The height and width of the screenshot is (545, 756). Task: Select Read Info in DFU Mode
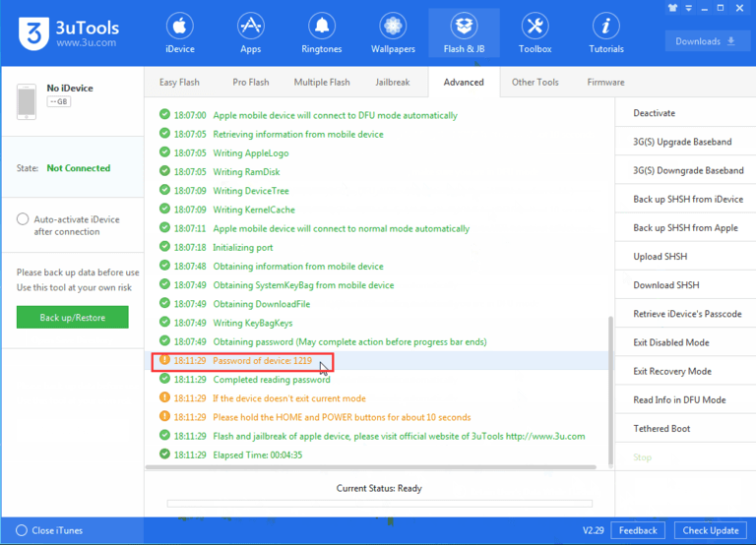pos(685,400)
